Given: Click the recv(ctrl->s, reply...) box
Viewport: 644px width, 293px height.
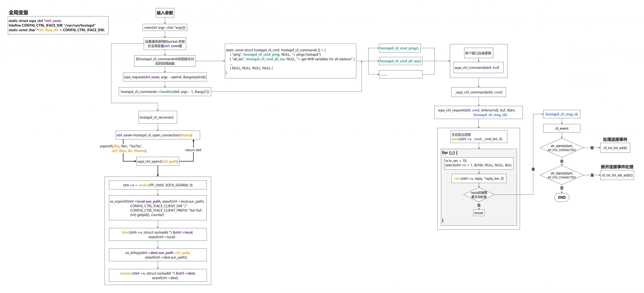Looking at the screenshot, I should (x=479, y=179).
